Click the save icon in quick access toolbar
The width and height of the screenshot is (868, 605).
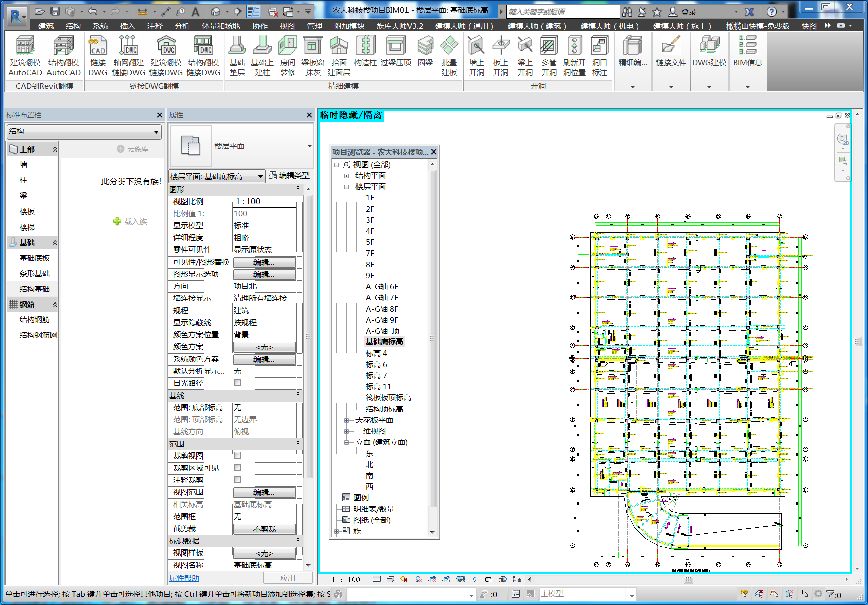coord(55,11)
